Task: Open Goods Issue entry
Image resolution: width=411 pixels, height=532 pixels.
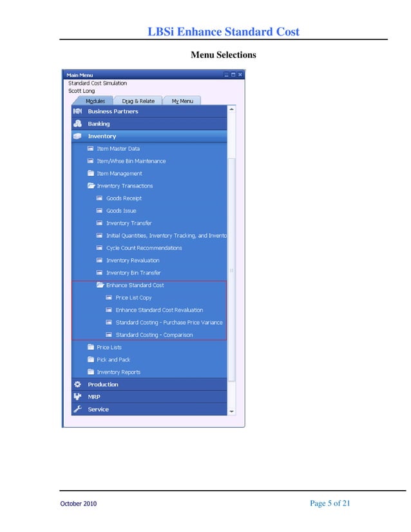Action: pos(121,211)
